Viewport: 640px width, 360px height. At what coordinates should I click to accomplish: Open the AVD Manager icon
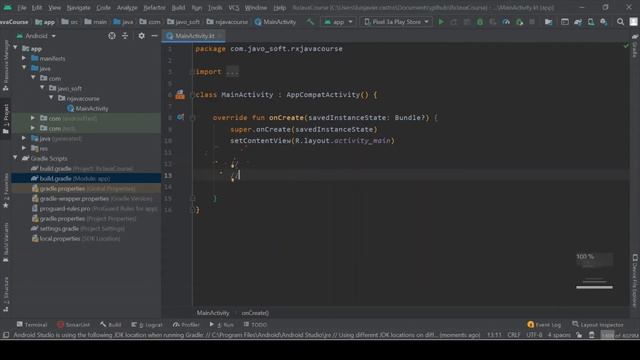[x=591, y=22]
